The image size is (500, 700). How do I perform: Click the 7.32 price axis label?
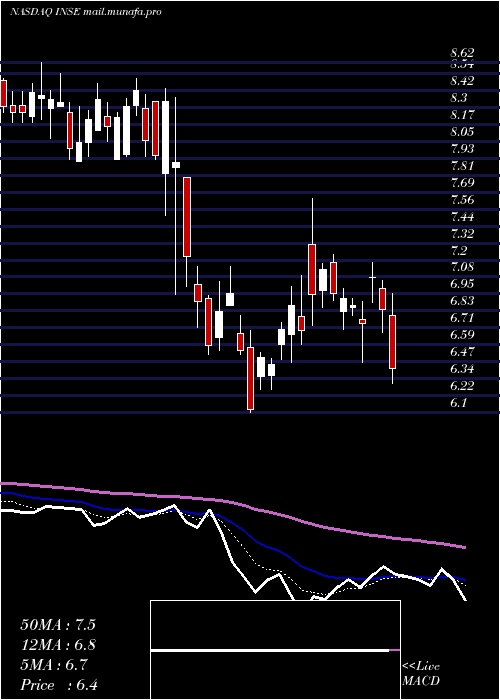point(462,233)
